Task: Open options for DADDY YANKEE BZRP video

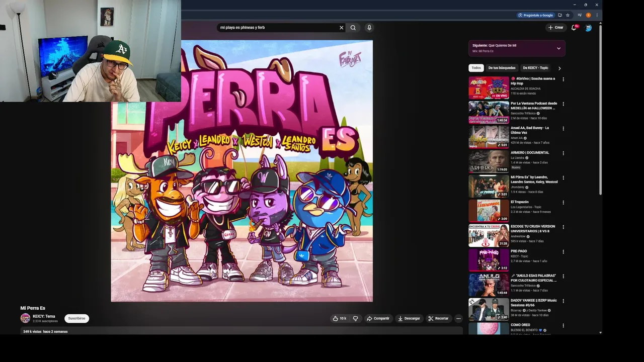Action: click(563, 301)
